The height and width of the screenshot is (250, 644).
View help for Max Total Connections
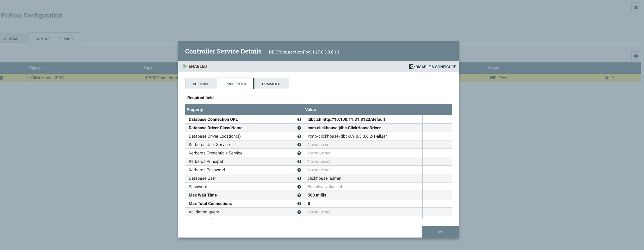[299, 204]
